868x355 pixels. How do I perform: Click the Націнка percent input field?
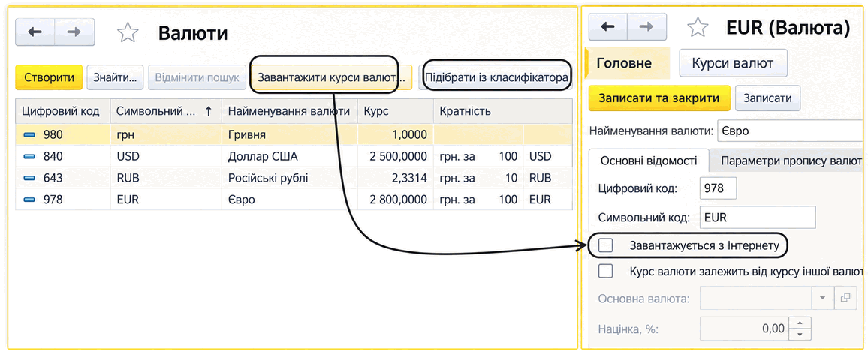[745, 329]
